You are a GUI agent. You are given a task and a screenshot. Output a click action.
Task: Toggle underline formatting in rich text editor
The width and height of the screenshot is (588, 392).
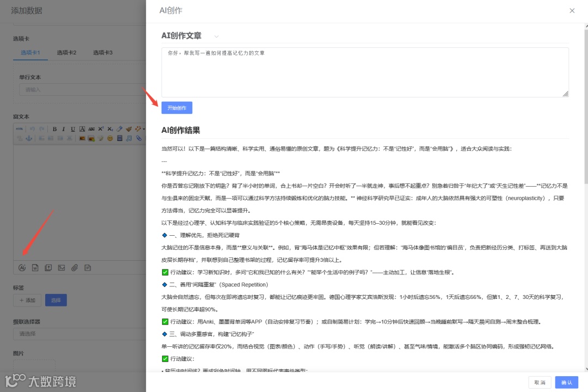coord(73,129)
